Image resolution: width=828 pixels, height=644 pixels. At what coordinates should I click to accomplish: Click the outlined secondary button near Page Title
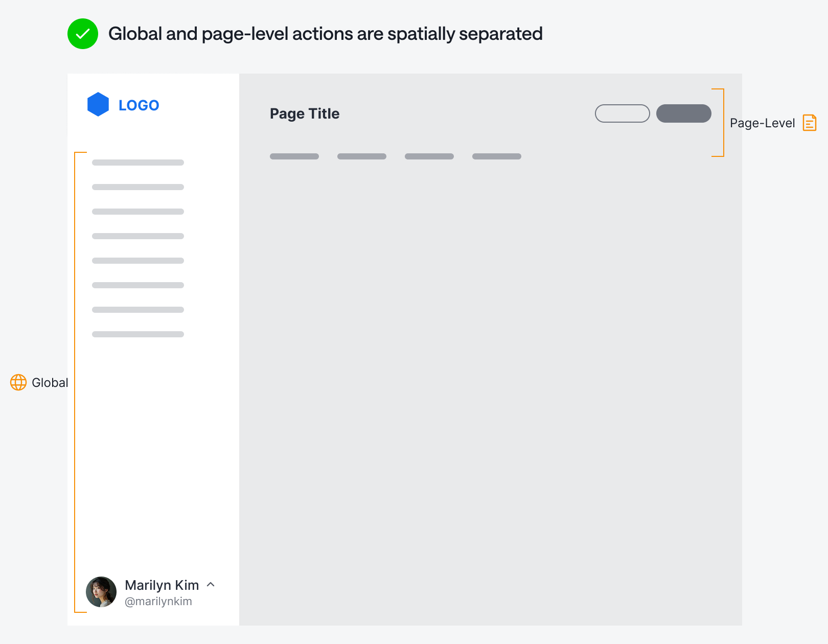click(x=622, y=113)
